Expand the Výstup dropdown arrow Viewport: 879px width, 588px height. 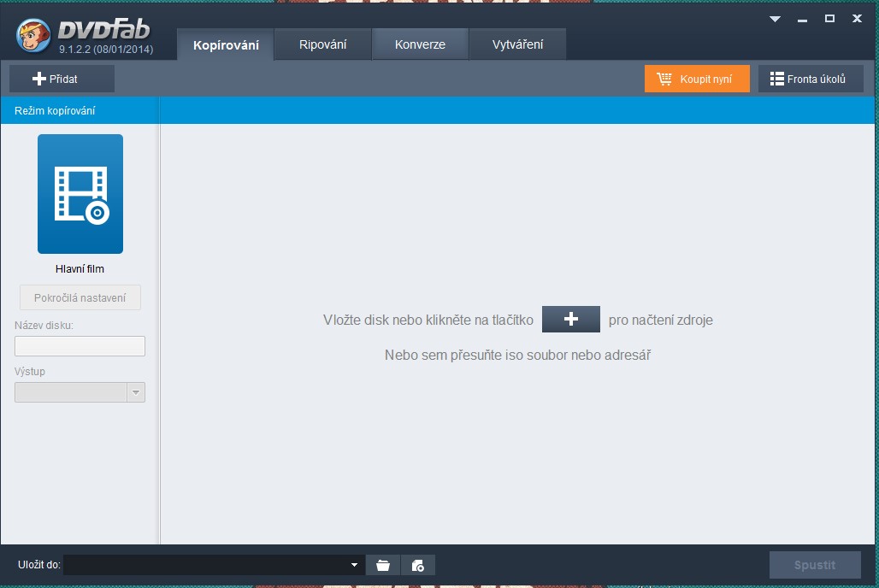(x=136, y=392)
